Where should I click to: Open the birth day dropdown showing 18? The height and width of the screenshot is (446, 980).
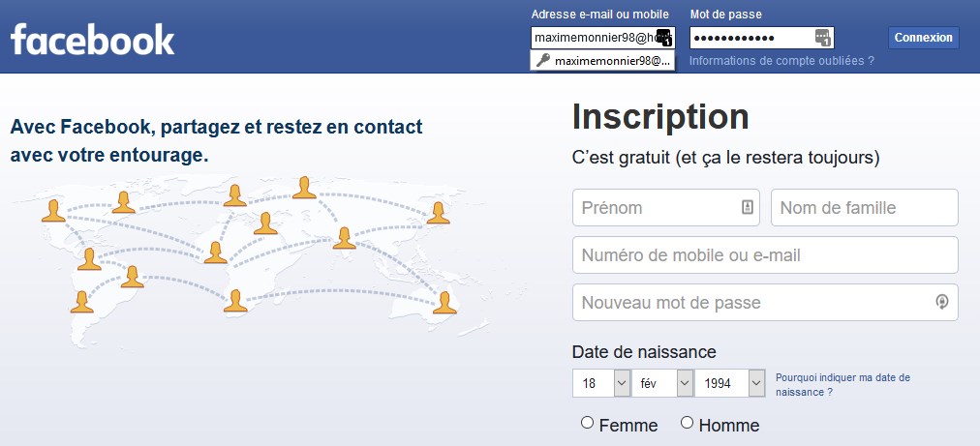pyautogui.click(x=601, y=383)
